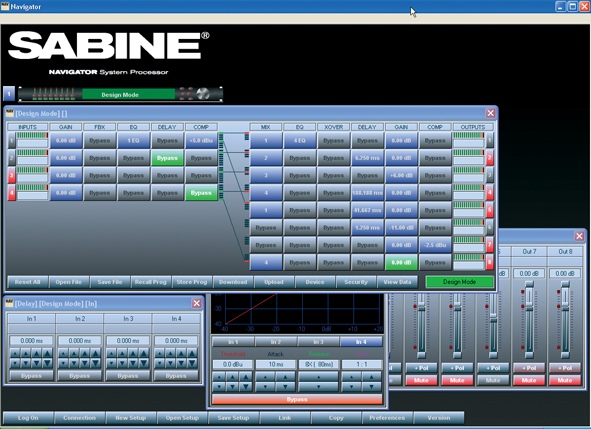Click the rack unit device thumbnail

121,94
